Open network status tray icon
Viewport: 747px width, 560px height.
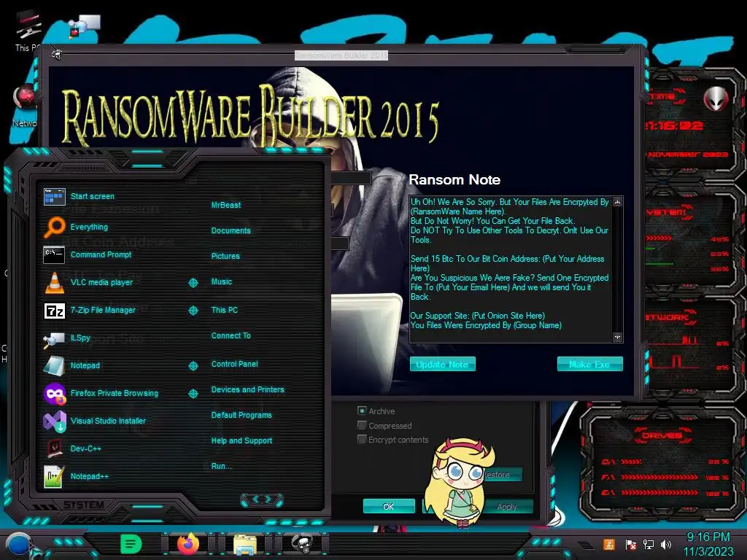(x=648, y=544)
